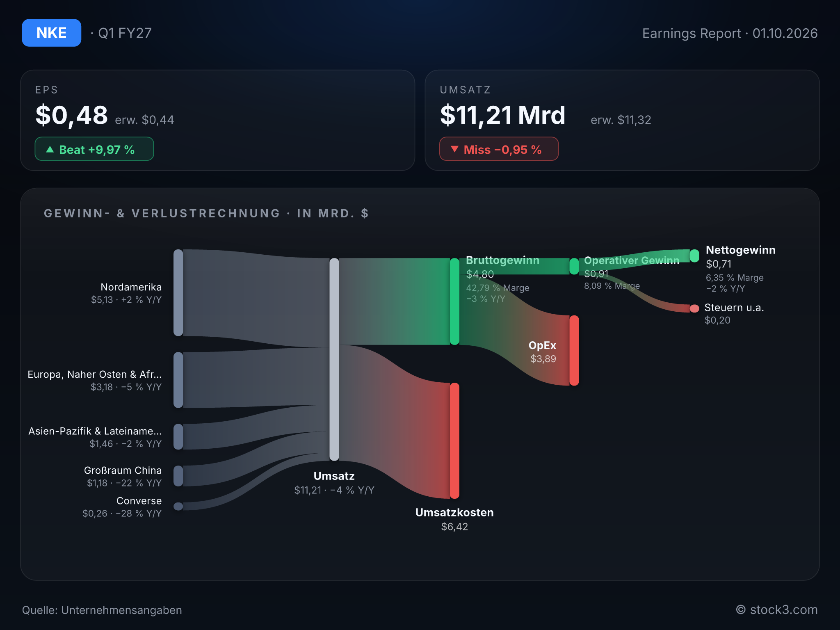Click the Operativer Gewinn green node
This screenshot has width=840, height=630.
[574, 266]
